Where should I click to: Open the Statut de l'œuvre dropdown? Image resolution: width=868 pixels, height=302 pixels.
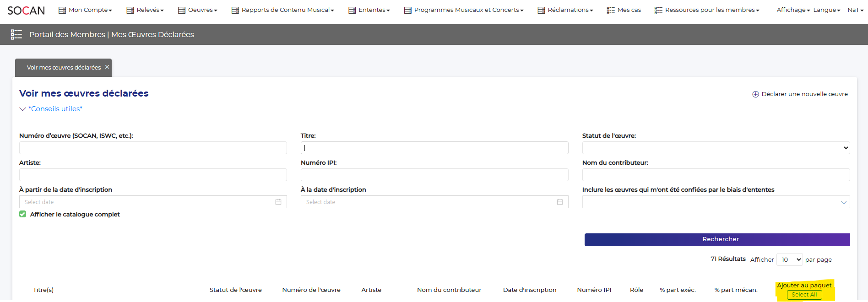[x=716, y=148]
